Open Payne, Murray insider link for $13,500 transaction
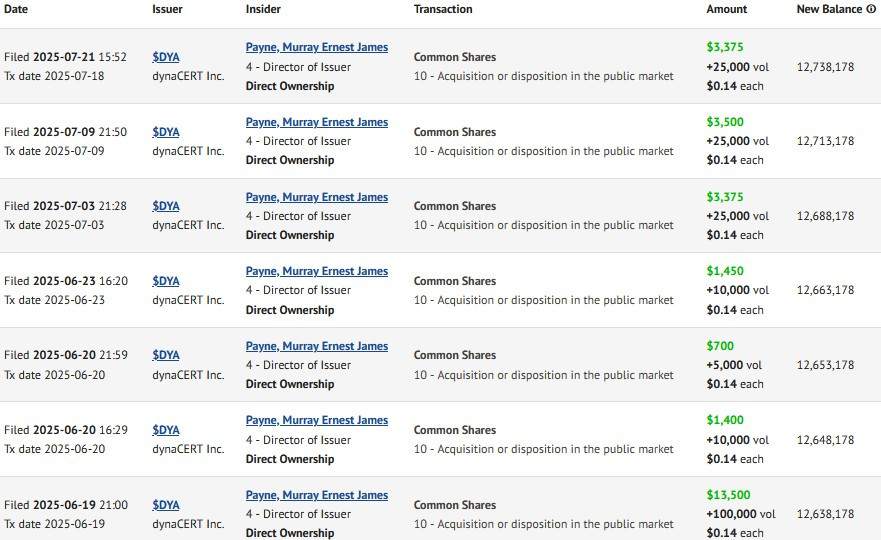This screenshot has width=881, height=540. point(317,495)
